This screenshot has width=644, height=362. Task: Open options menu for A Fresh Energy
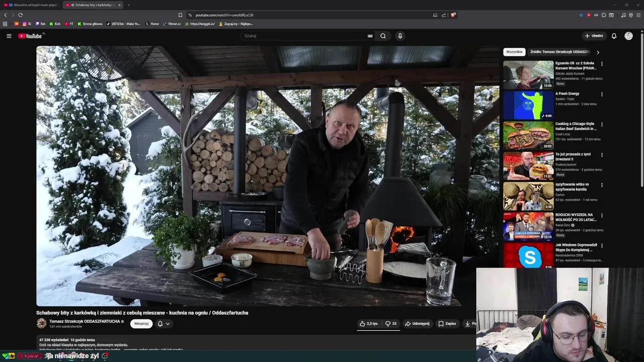coord(602,94)
